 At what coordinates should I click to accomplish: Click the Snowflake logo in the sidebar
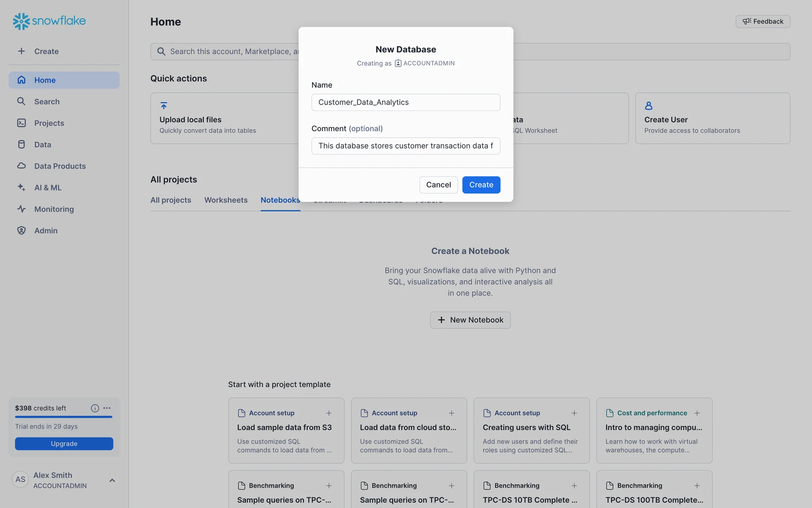tap(49, 21)
